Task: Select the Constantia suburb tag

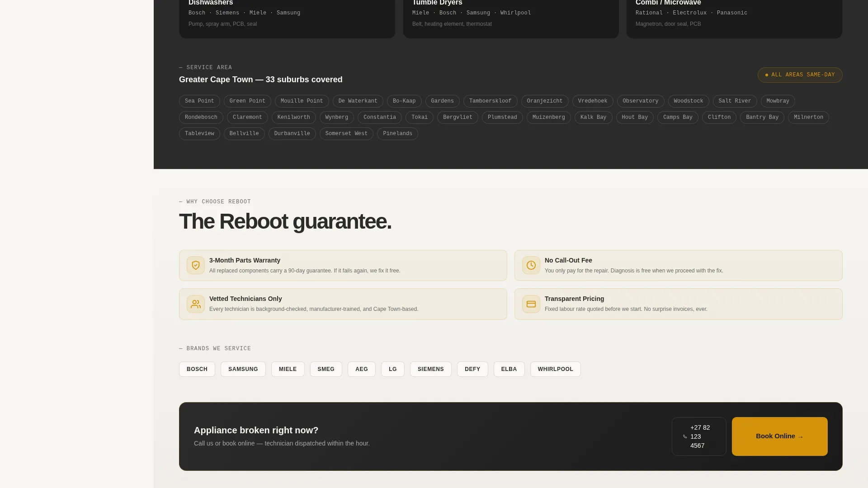Action: (x=380, y=117)
